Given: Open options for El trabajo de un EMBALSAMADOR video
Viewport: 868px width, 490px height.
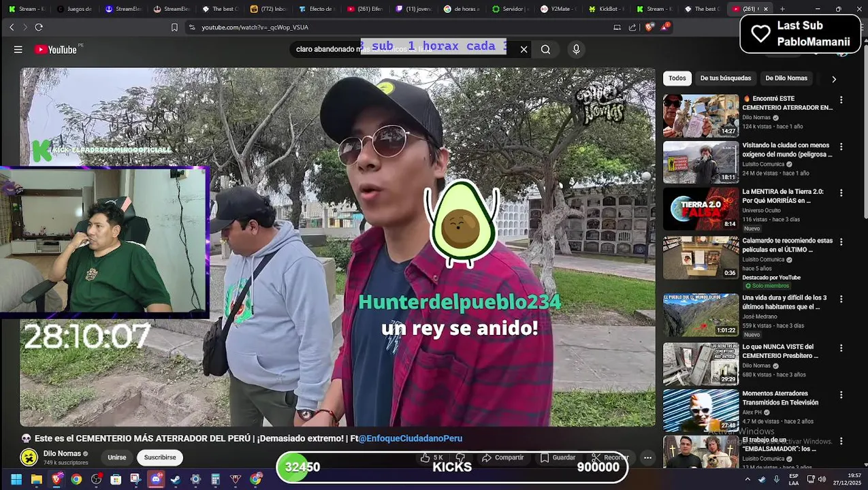Looking at the screenshot, I should point(841,441).
